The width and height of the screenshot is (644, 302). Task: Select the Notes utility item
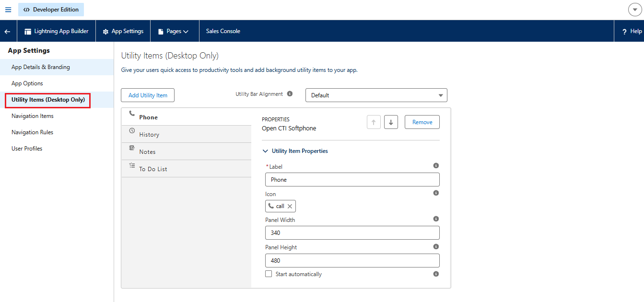(x=187, y=151)
